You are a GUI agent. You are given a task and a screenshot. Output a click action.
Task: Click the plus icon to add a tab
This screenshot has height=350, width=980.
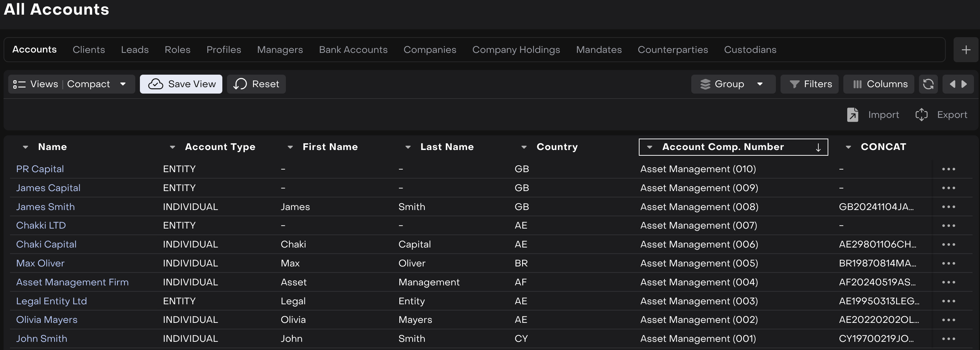(x=965, y=50)
